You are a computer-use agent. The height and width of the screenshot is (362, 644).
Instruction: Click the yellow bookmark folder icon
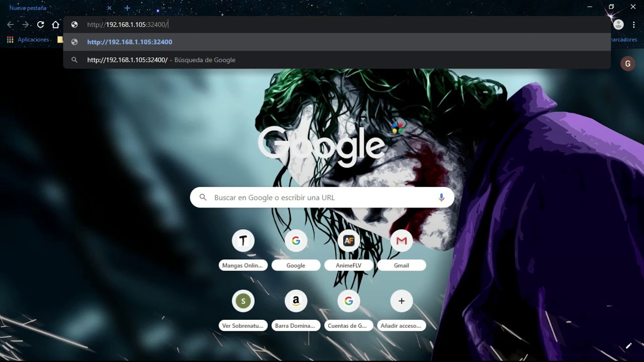tap(60, 40)
